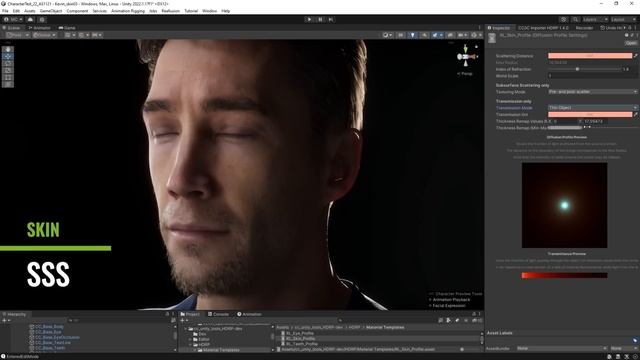Viewport: 640px width, 360px height.
Task: Click the Scattering Distance color swatch
Action: point(590,56)
